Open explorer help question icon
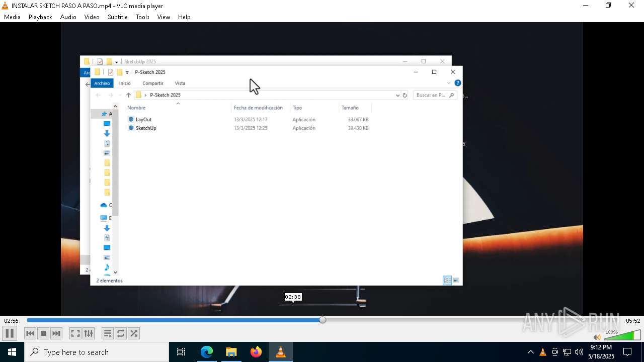Screen dimensions: 644x362 457,83
